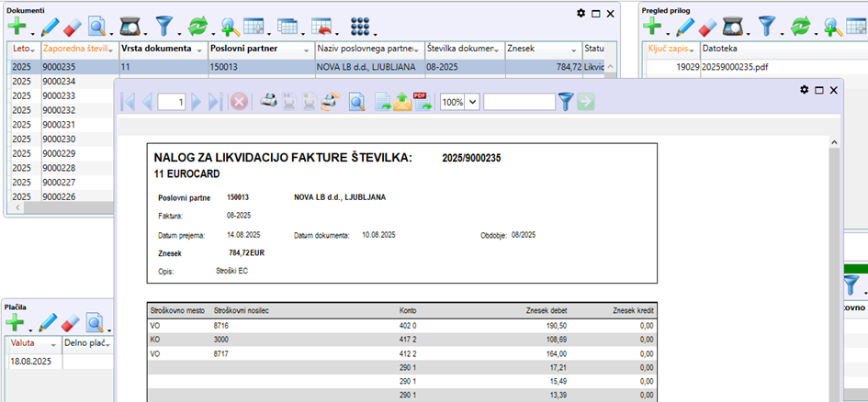Click magnifier with green plus in Dokumenti
Image resolution: width=868 pixels, height=402 pixels.
230,26
